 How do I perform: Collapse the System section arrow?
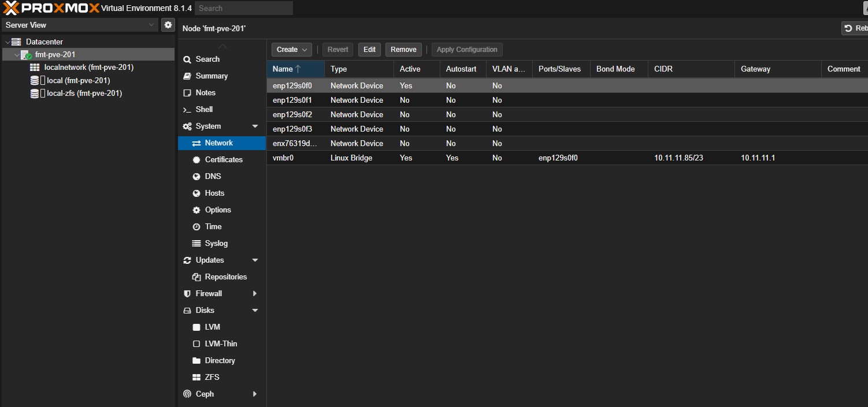pyautogui.click(x=255, y=126)
